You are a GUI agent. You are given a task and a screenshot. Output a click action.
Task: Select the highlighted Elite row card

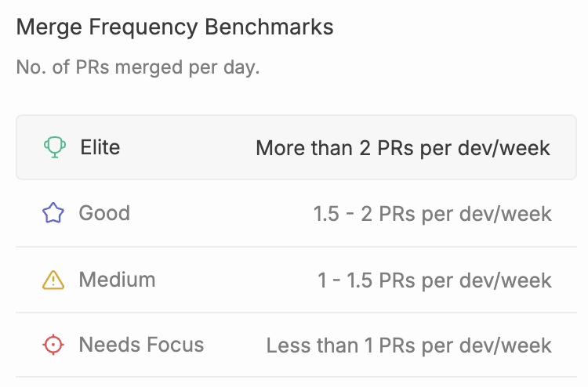pyautogui.click(x=296, y=147)
